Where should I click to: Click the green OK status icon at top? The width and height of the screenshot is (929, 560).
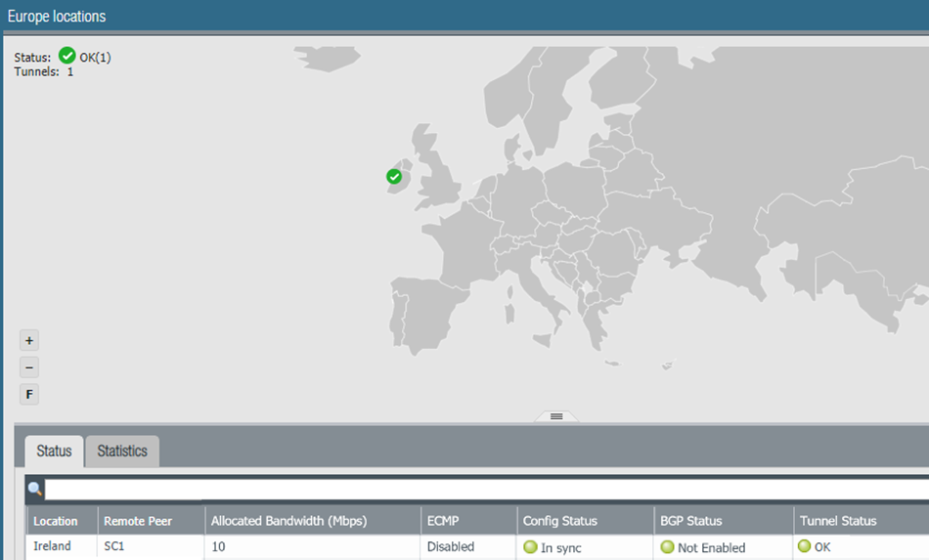pyautogui.click(x=67, y=56)
